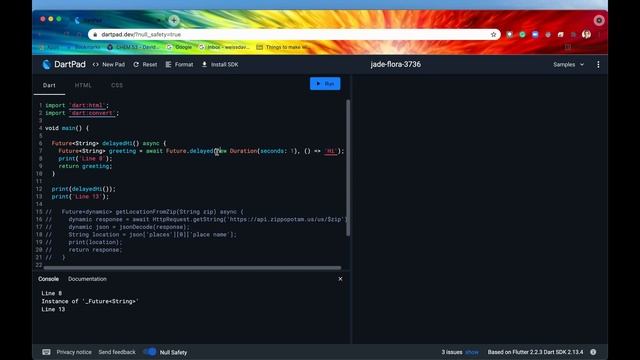Viewport: 640px width, 360px height.
Task: Open the three-dot overflow menu
Action: (x=598, y=64)
